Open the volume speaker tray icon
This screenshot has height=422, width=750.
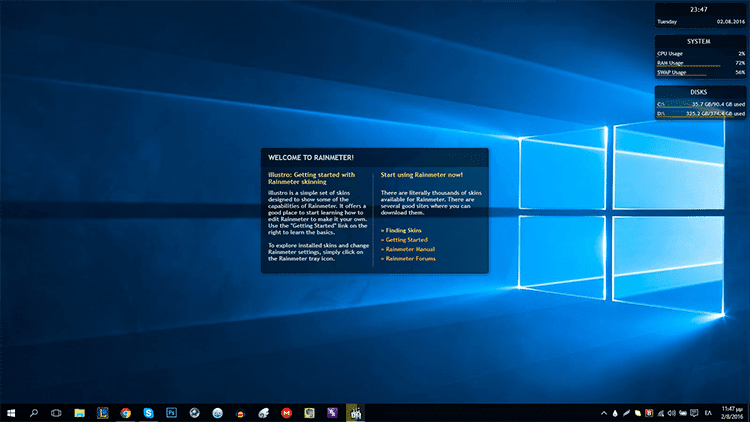[x=672, y=413]
